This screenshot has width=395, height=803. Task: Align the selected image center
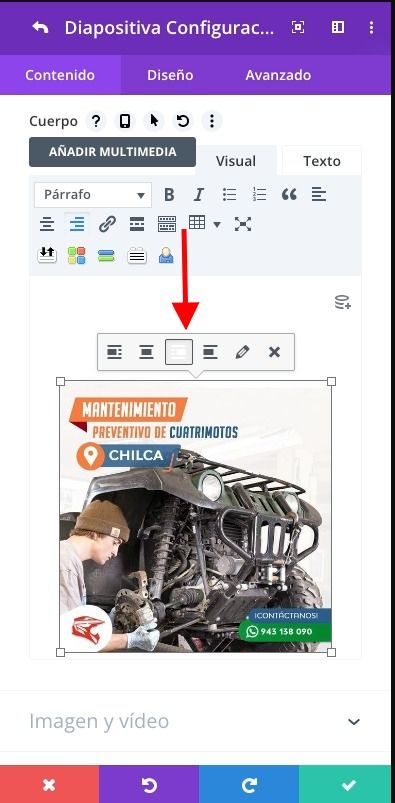147,352
